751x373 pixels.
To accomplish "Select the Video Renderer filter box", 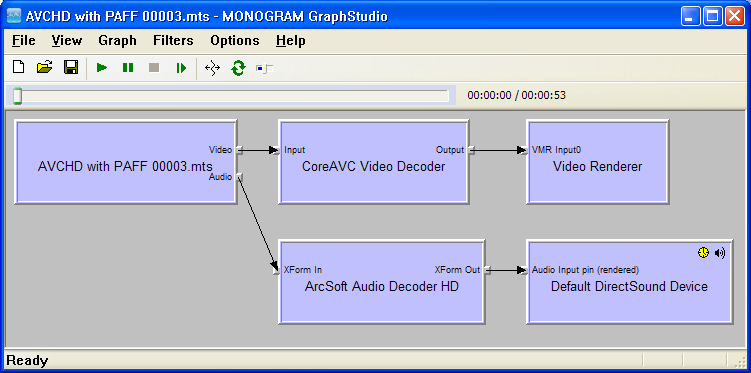I will [x=597, y=162].
